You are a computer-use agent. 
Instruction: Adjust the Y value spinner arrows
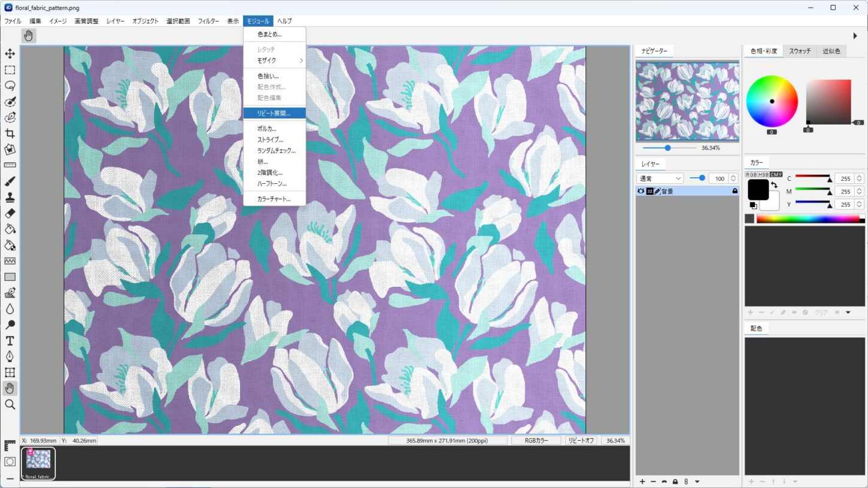coord(859,205)
